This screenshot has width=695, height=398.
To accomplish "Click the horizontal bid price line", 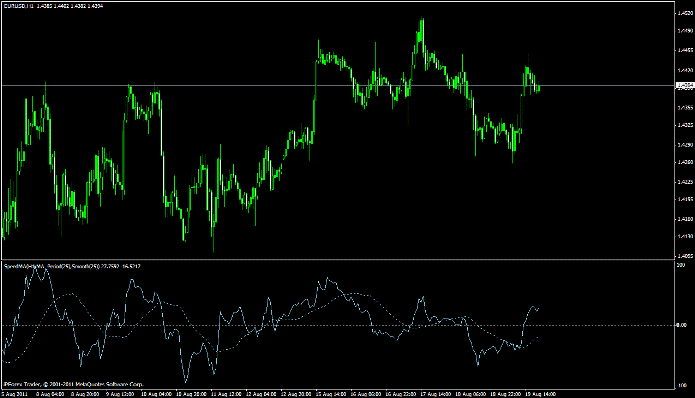I will tap(337, 85).
